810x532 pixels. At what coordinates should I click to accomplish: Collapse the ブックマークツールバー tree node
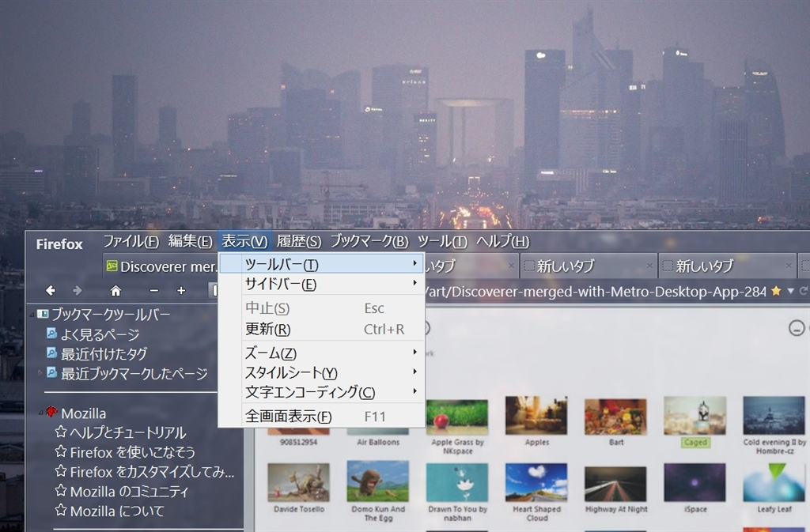(32, 315)
